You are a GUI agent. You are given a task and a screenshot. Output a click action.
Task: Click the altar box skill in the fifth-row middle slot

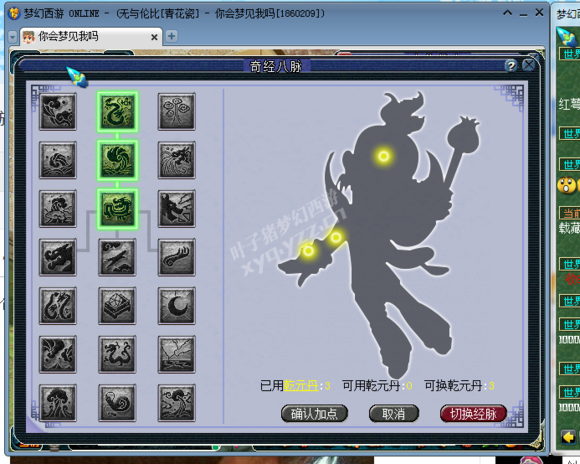(x=117, y=306)
